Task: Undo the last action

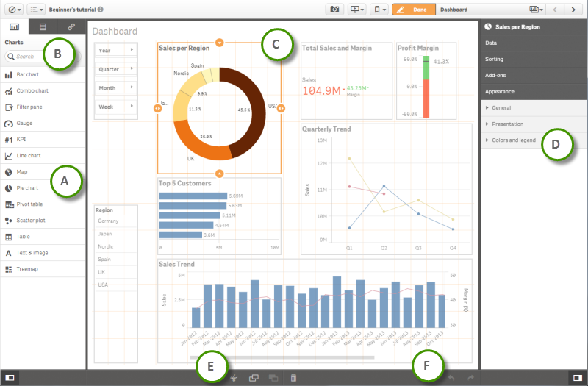Action: [x=451, y=378]
